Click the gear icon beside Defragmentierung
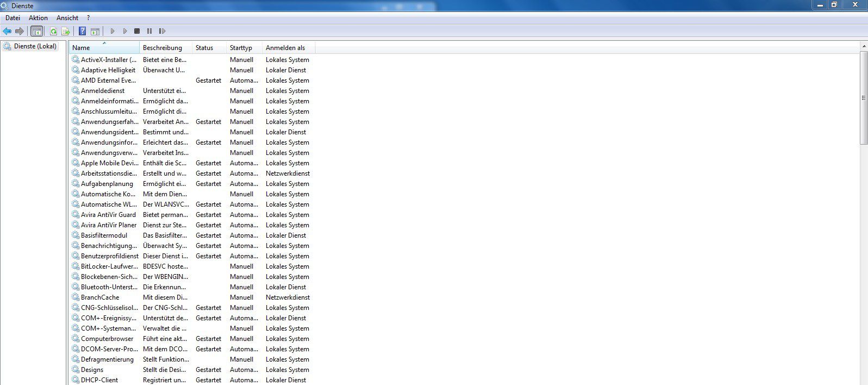This screenshot has width=868, height=385. click(76, 359)
